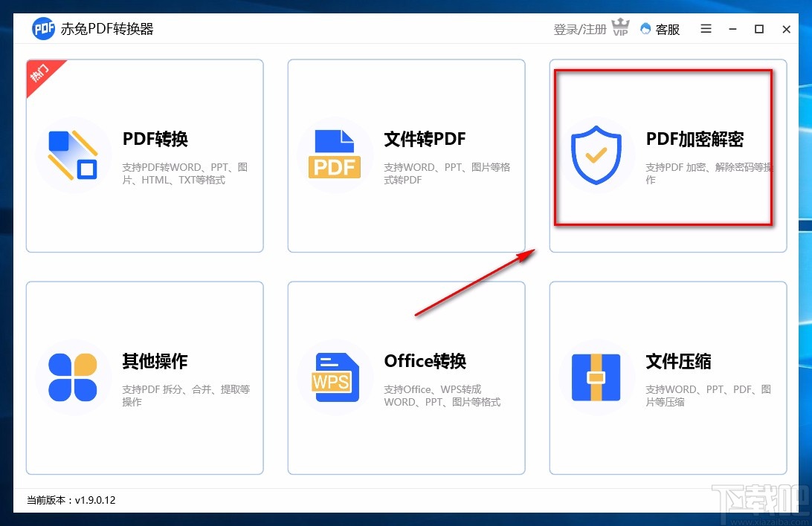
Task: Click the four-petal icon for 其他操作
Action: click(73, 377)
